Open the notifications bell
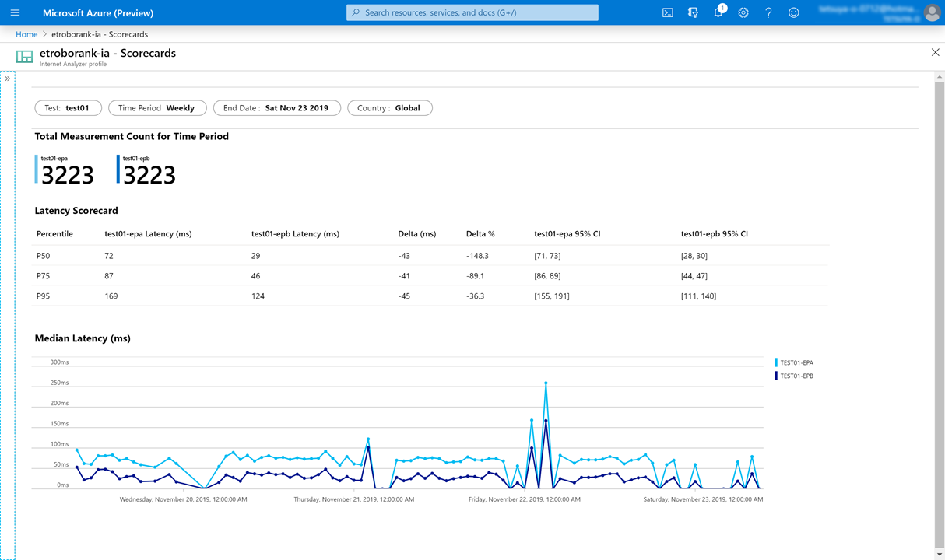This screenshot has height=560, width=945. coord(718,12)
